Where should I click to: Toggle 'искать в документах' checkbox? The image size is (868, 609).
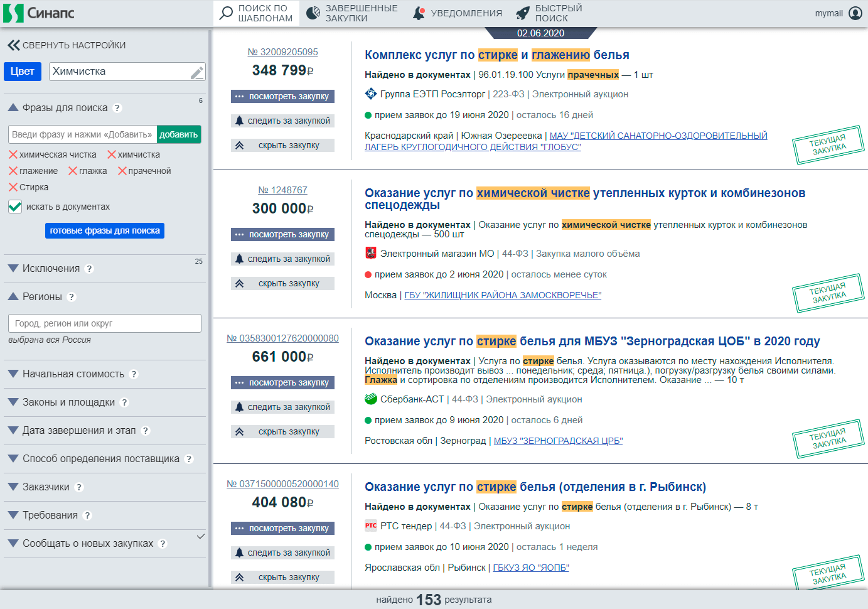[15, 207]
